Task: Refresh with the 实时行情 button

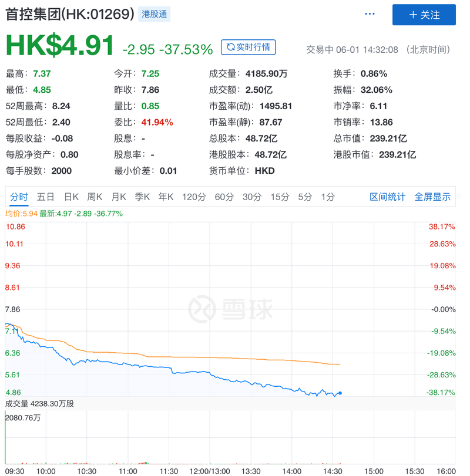Action: click(248, 47)
